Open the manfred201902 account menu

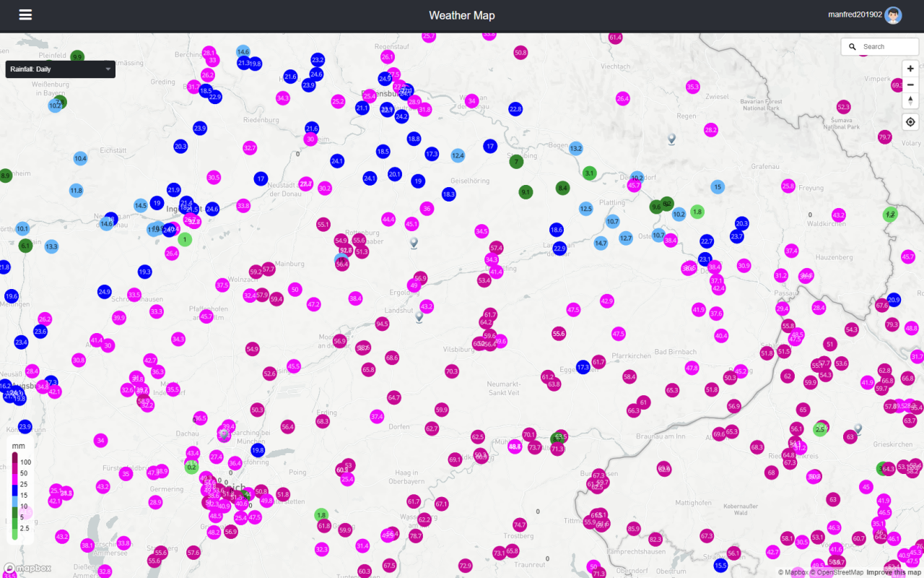(x=855, y=15)
